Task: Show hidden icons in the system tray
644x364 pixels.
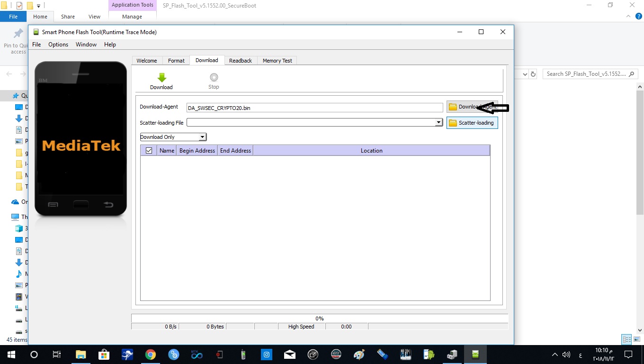Action: point(555,355)
